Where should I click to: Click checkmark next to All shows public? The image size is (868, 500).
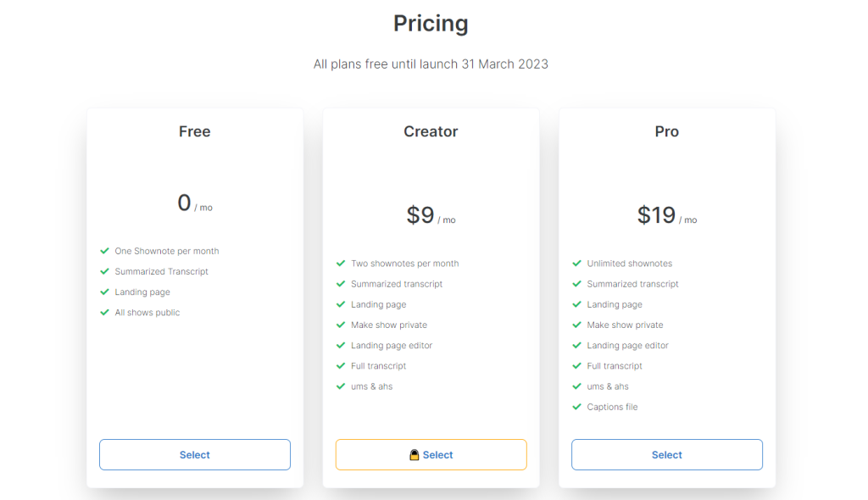coord(105,313)
